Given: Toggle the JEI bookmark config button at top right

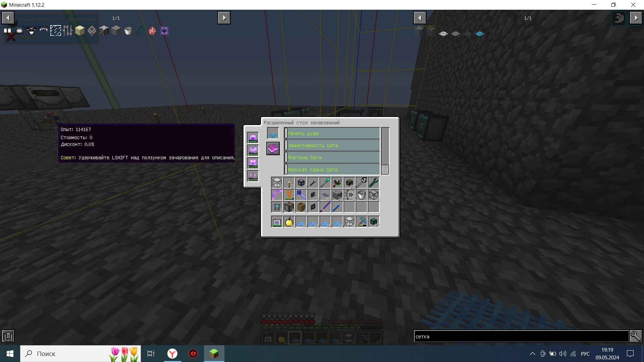Looking at the screenshot, I should [619, 18].
